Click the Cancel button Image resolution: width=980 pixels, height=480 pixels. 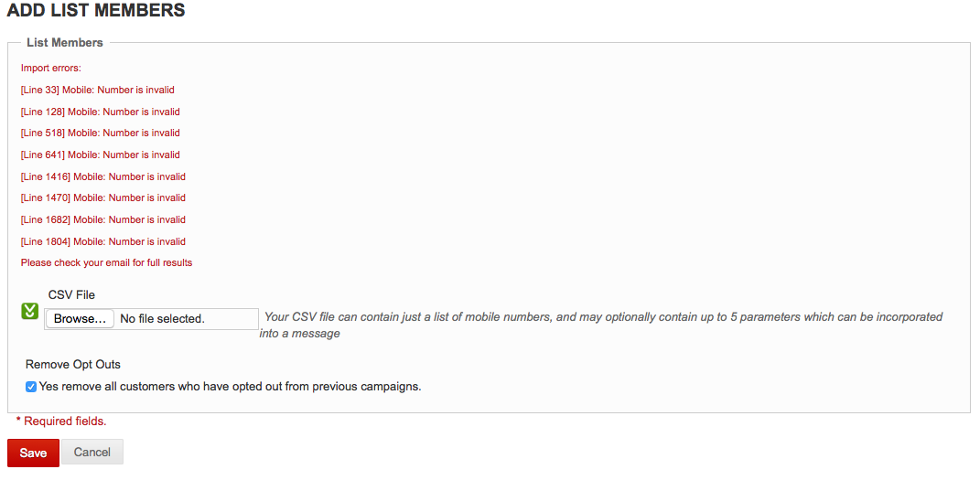92,453
